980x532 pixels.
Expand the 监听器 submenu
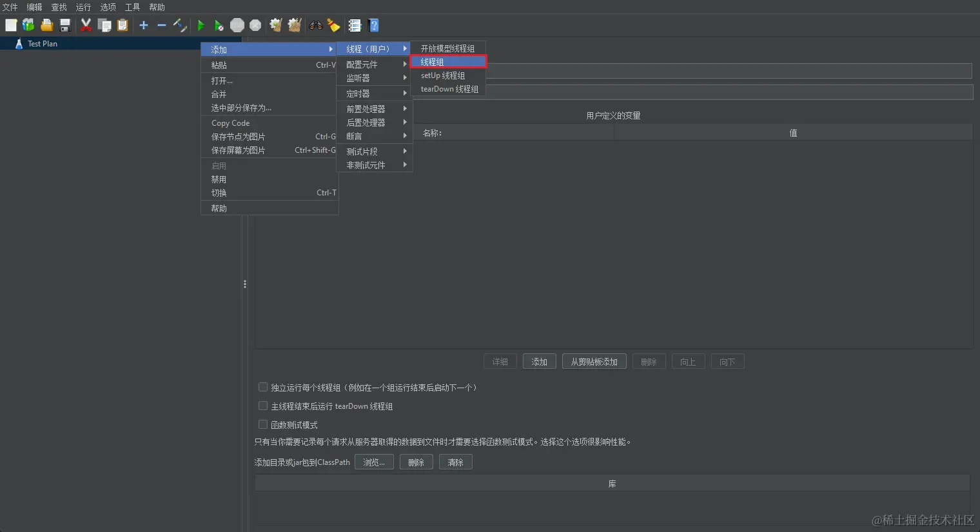(374, 78)
